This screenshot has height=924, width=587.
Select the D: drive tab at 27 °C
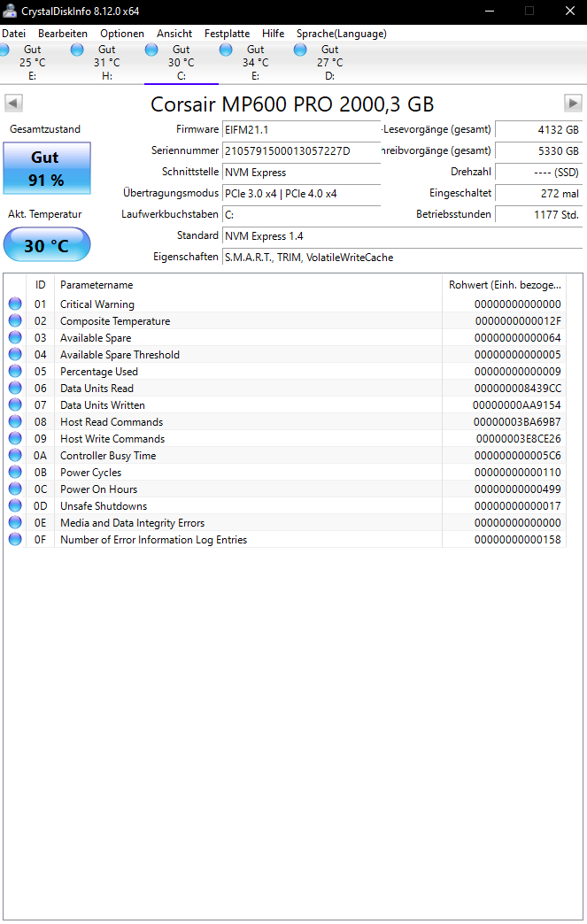pos(329,63)
